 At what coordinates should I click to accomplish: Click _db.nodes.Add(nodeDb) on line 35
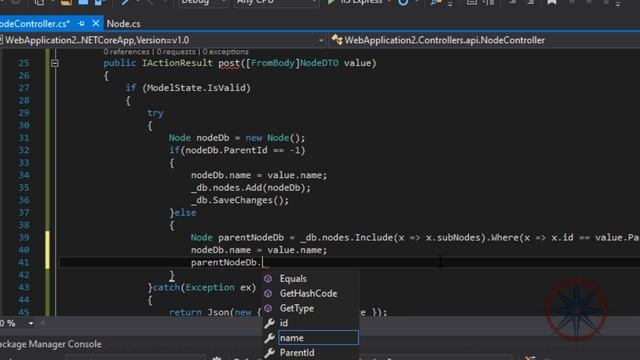tap(251, 188)
